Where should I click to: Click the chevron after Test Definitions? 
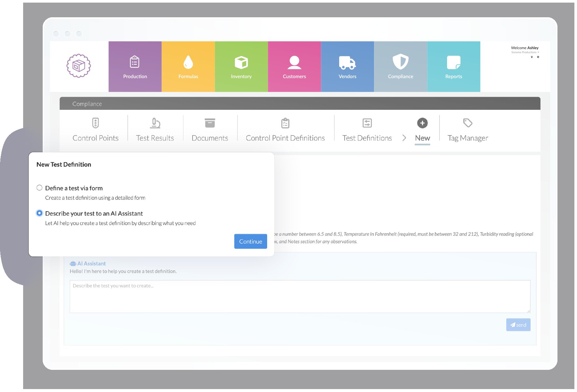pyautogui.click(x=404, y=138)
